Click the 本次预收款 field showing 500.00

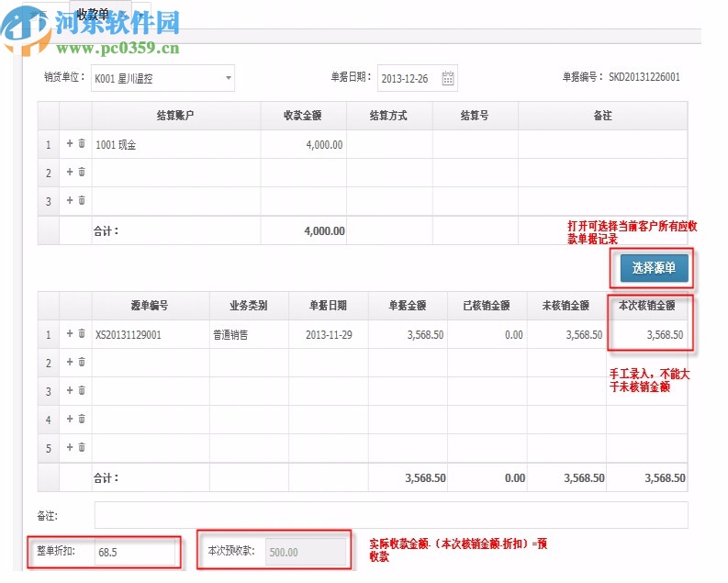tap(306, 552)
